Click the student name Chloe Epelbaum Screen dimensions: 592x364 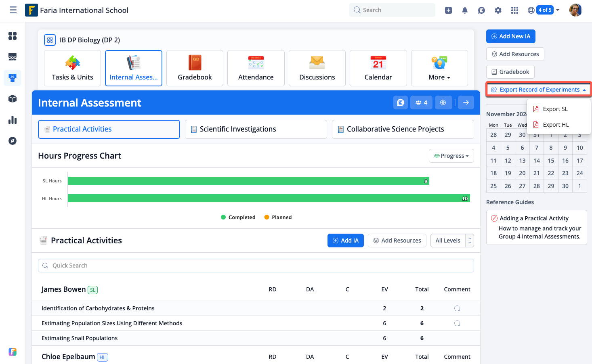tap(68, 357)
